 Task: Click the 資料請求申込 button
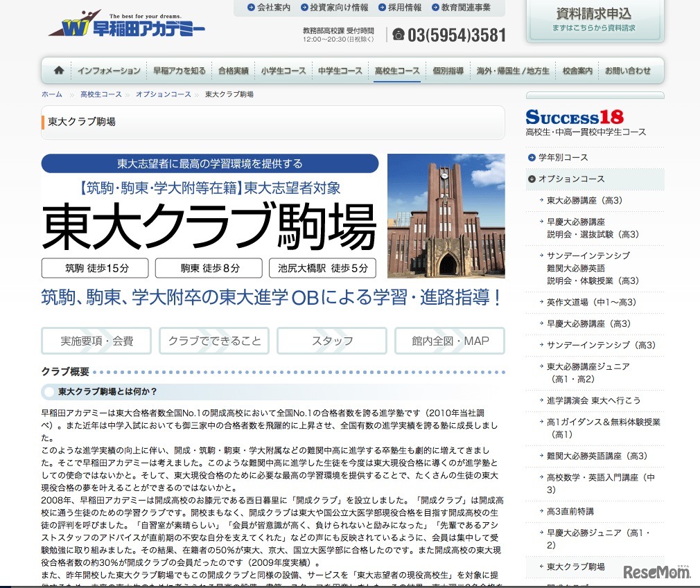595,21
